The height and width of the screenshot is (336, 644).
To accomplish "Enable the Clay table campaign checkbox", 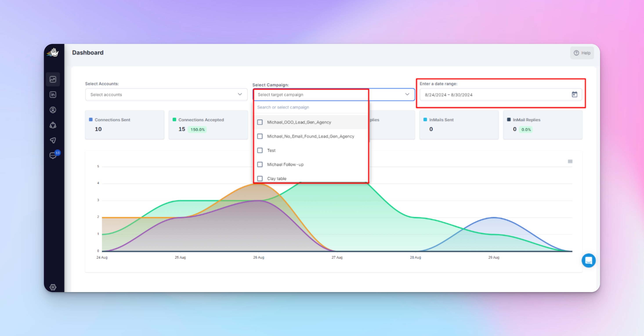I will (260, 179).
